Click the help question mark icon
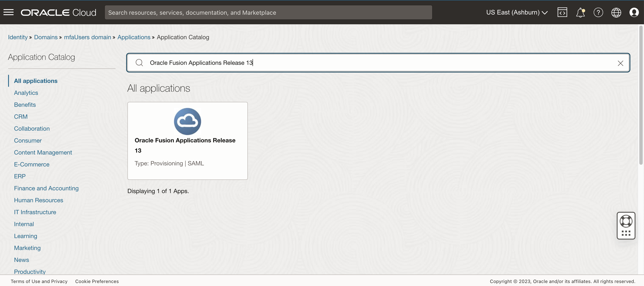The width and height of the screenshot is (644, 286). click(x=598, y=13)
